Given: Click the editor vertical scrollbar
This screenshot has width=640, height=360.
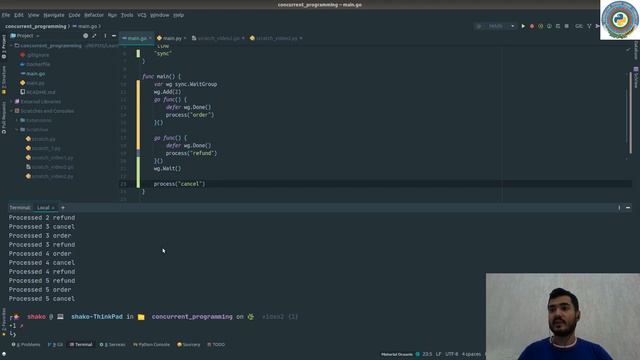Looking at the screenshot, I should (x=630, y=113).
